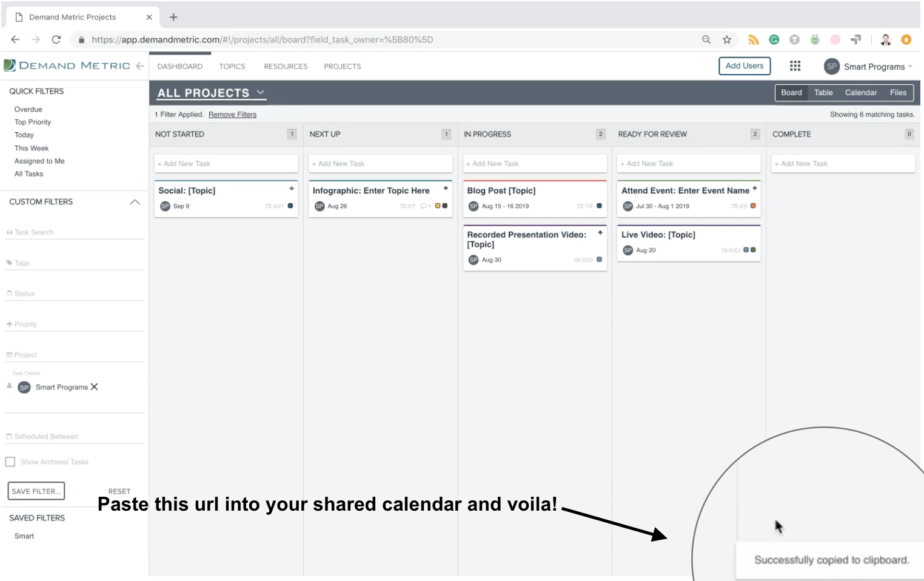The width and height of the screenshot is (924, 581).
Task: Collapse the Custom Filters section
Action: tap(135, 202)
